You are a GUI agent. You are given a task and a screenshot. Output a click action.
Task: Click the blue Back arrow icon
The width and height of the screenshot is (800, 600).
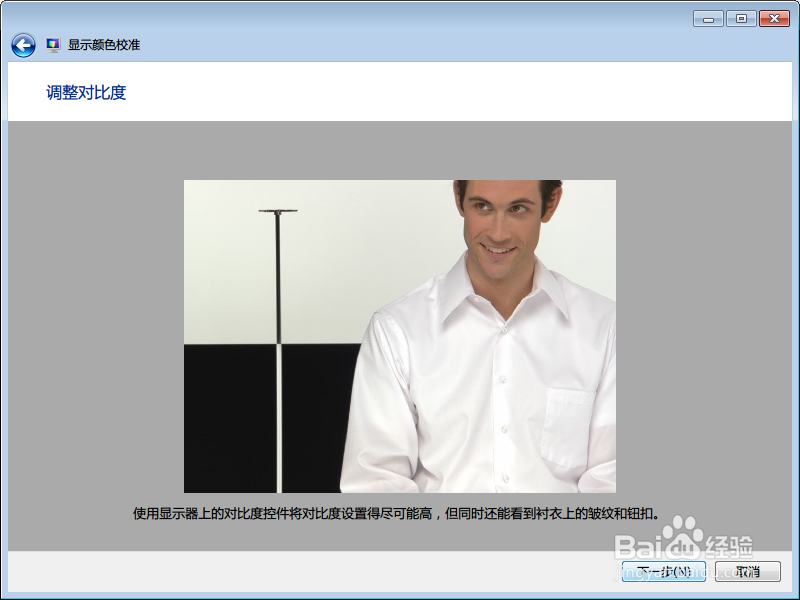21,44
